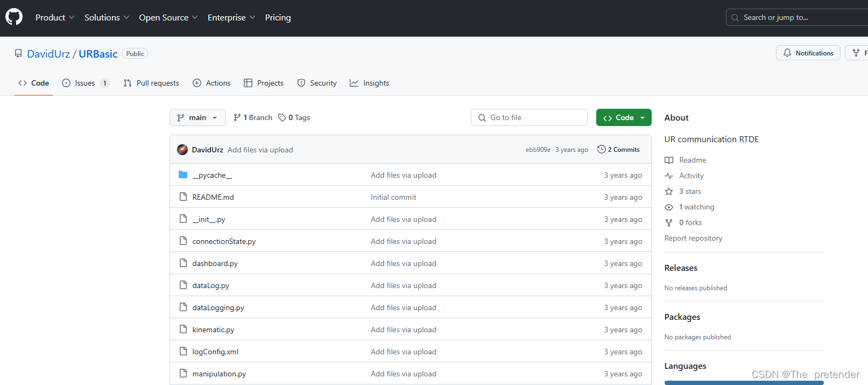Viewport: 868px width, 385px height.
Task: Click the eye watching icon
Action: tap(669, 207)
